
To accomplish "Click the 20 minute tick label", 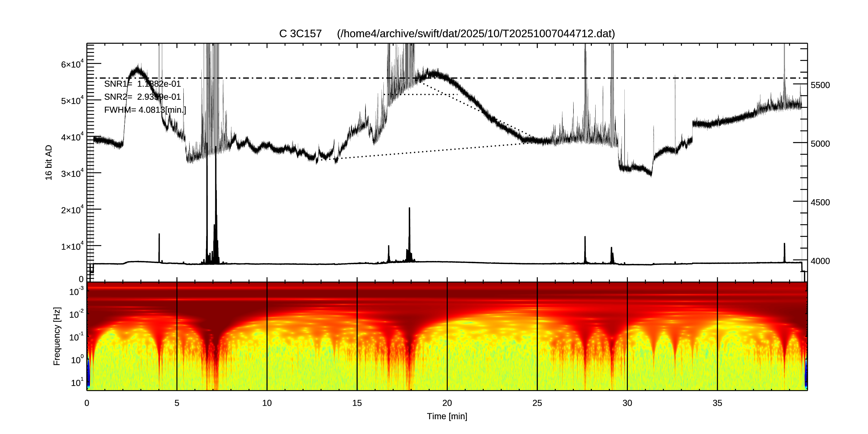I will tap(447, 403).
